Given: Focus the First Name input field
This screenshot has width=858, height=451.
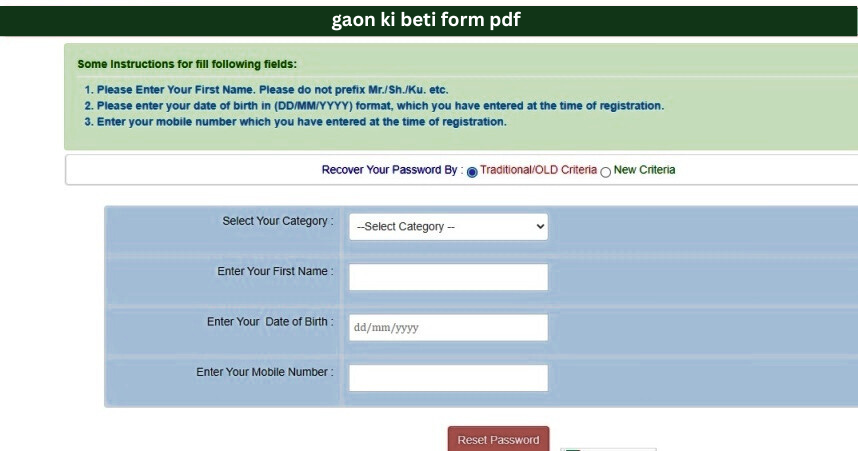Looking at the screenshot, I should 448,277.
